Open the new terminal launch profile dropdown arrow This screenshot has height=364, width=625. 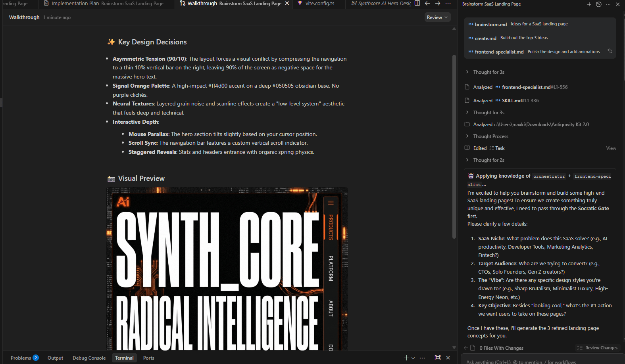[x=413, y=358]
